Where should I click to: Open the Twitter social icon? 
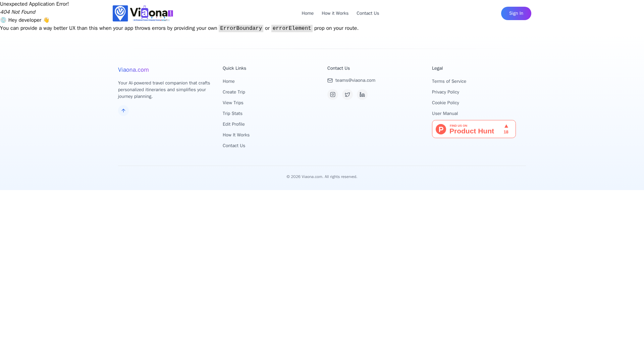point(347,95)
